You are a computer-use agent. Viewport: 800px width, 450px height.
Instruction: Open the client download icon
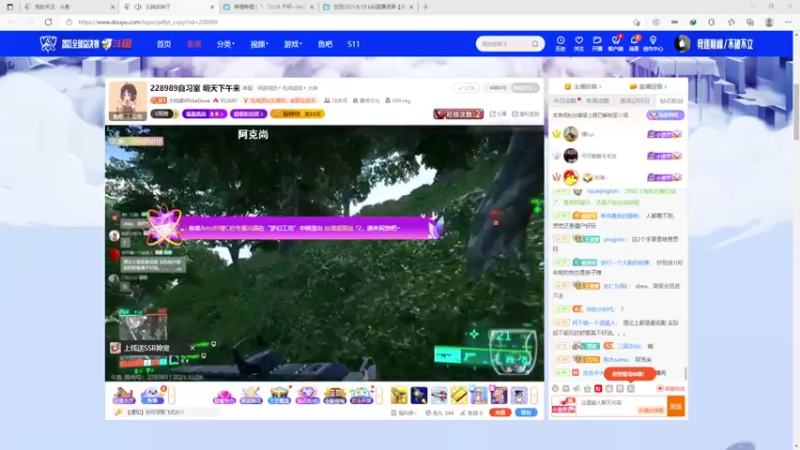tap(615, 43)
